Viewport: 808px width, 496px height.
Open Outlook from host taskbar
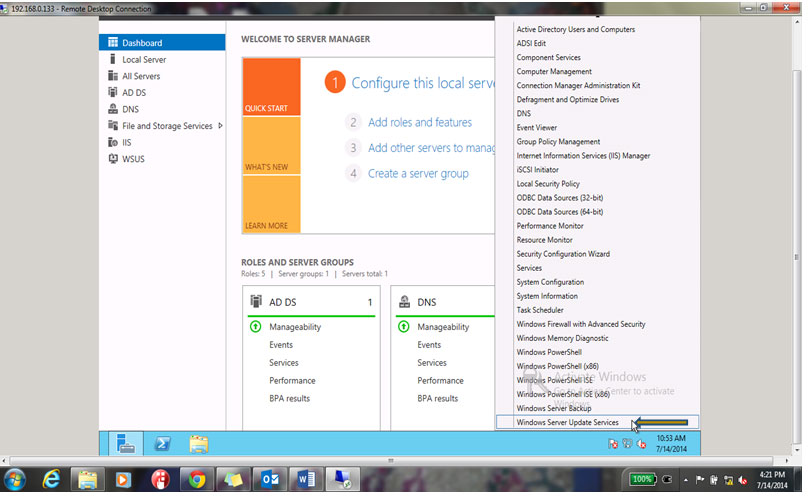click(270, 480)
